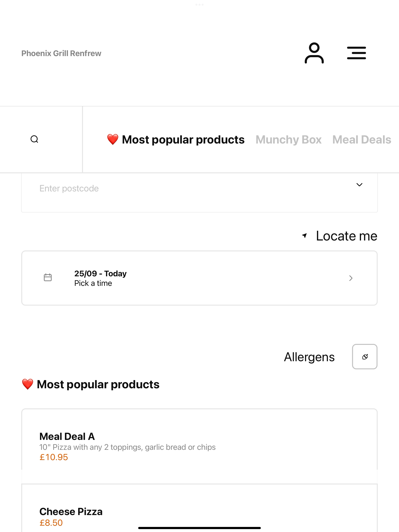Open the hamburger menu icon

(356, 53)
